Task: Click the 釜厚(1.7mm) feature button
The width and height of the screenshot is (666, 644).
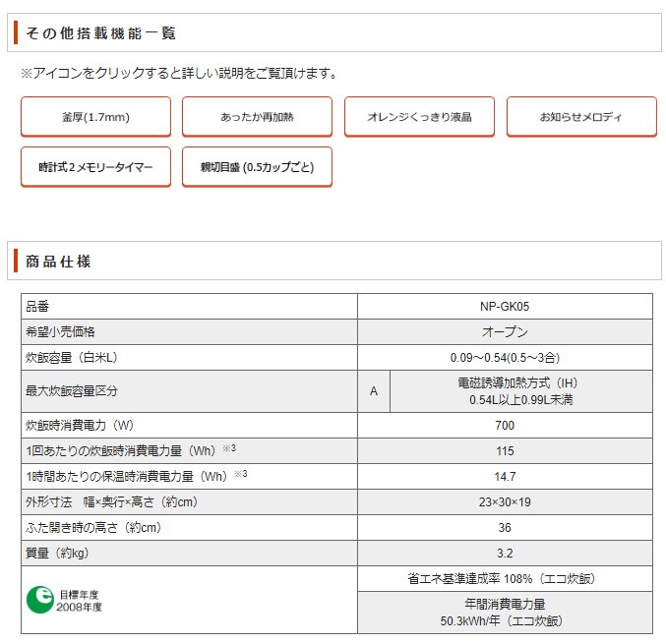Action: [95, 117]
